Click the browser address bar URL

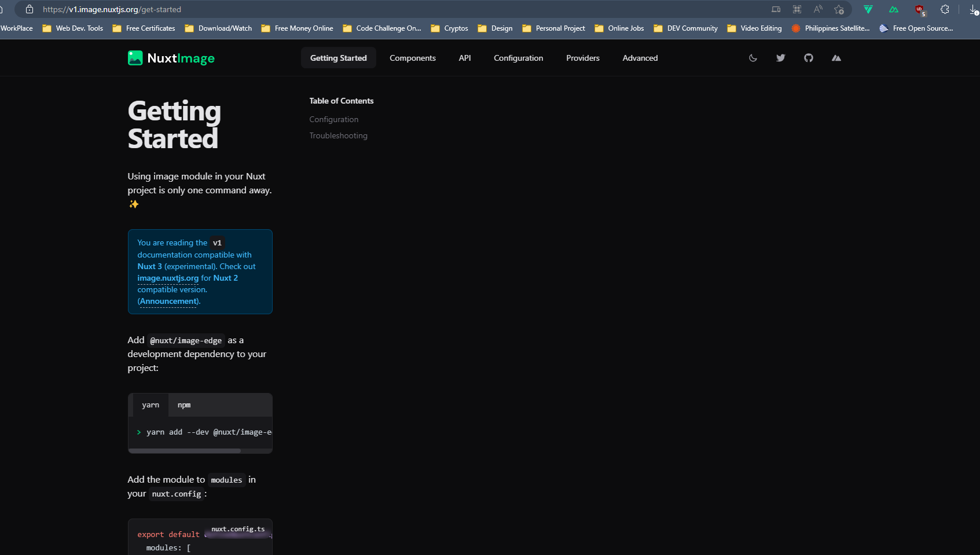click(x=112, y=9)
